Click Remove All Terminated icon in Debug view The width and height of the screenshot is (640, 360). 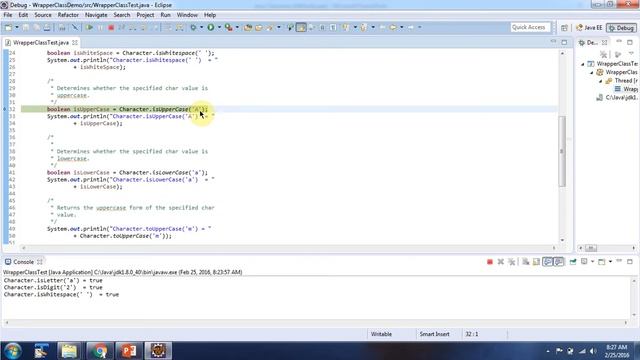click(x=604, y=54)
